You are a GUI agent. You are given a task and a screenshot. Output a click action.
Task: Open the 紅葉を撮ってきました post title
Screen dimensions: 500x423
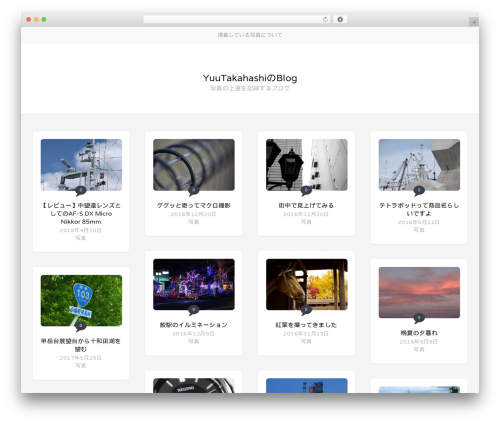tap(306, 325)
